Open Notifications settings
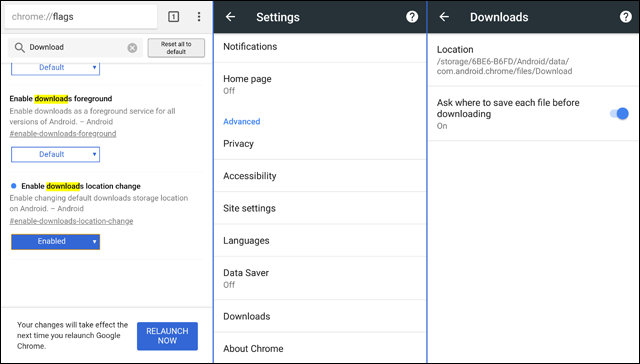 pos(320,47)
